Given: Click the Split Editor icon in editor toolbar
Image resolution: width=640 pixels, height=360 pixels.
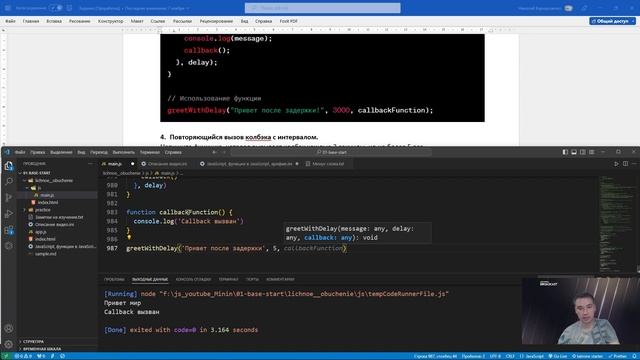Looking at the screenshot, I should [x=625, y=164].
